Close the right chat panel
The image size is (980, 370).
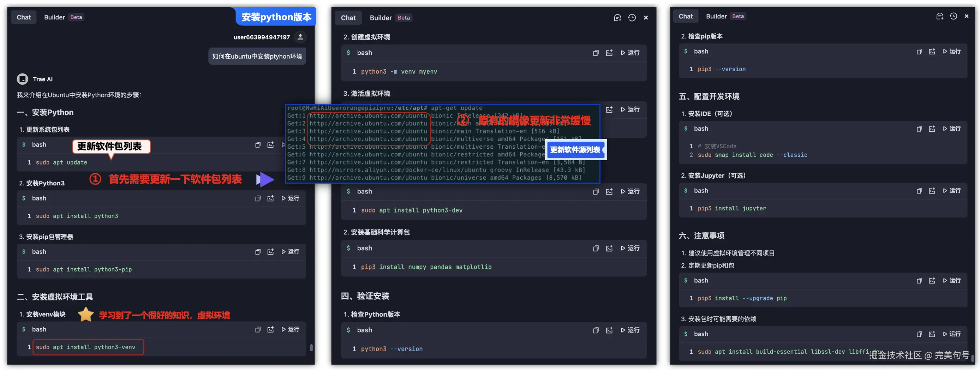[x=967, y=16]
